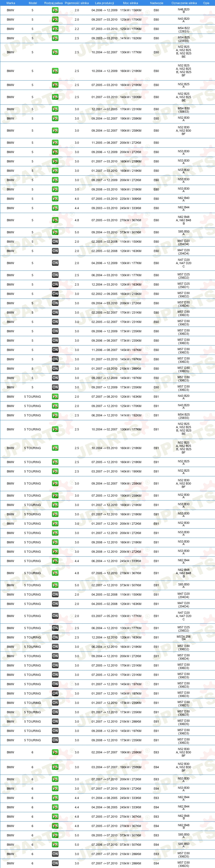This screenshot has height=868, width=215.
Task: Click the PB icon in the 12.2001 -> 02.2005 row
Action: point(55,109)
